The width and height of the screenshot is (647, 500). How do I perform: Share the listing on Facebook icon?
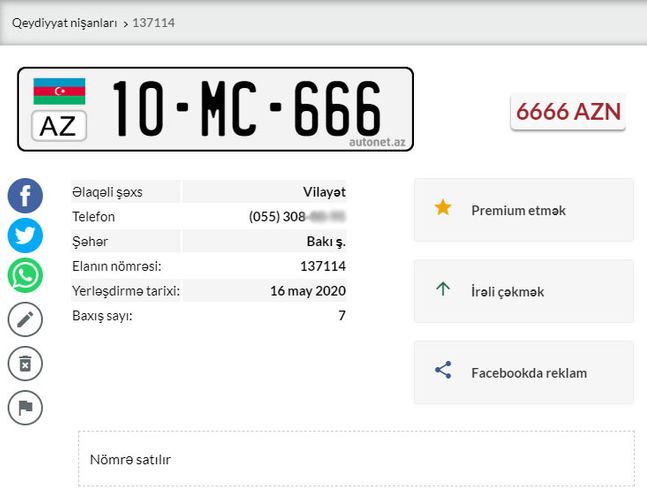[25, 196]
